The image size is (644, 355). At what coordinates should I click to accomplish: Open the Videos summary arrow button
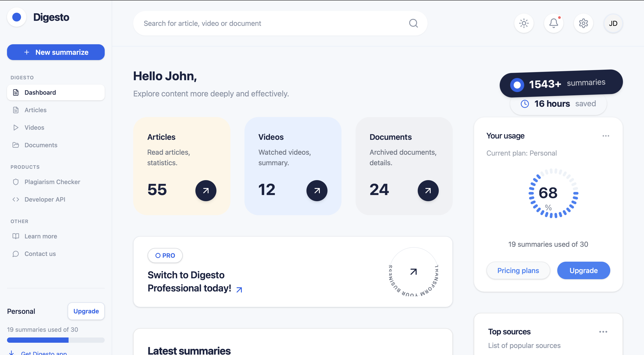317,190
